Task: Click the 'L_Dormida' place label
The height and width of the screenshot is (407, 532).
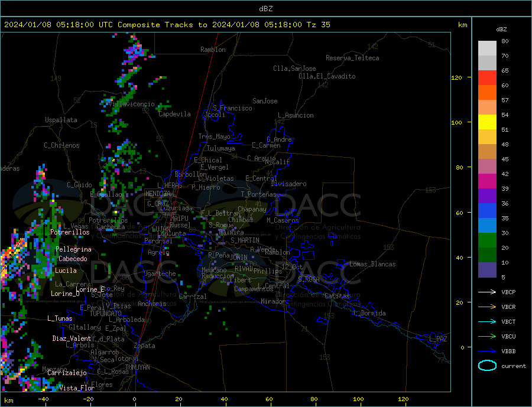Action: click(x=370, y=313)
